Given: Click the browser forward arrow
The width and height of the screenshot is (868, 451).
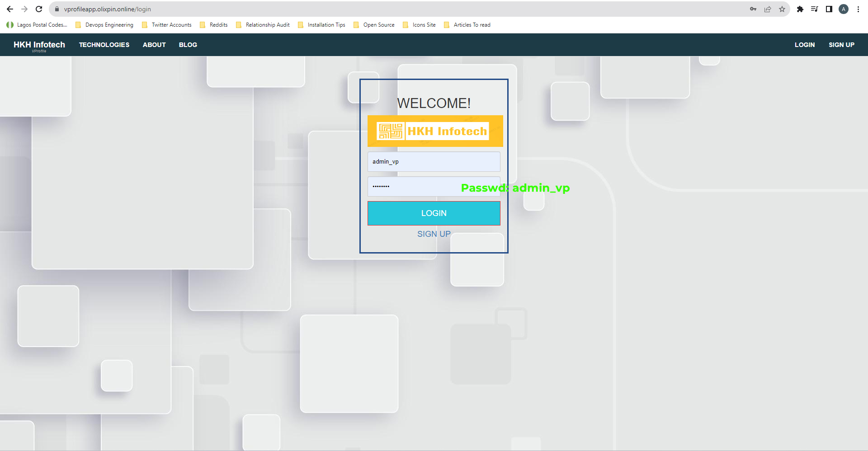Looking at the screenshot, I should click(24, 9).
